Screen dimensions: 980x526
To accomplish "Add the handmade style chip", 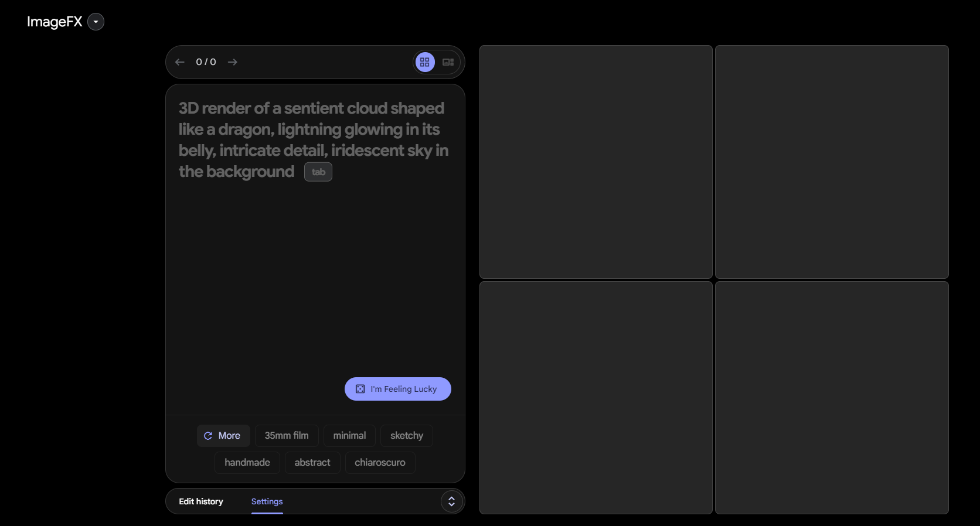I will [x=247, y=463].
